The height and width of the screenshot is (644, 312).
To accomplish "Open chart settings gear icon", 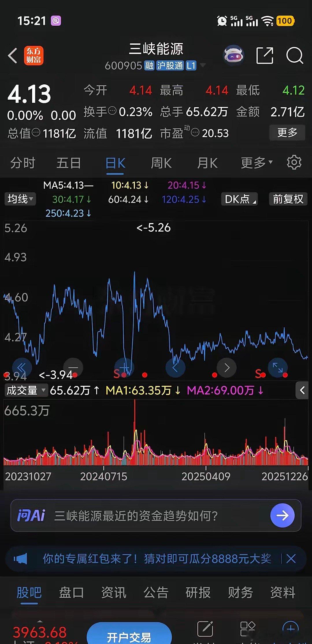I will (294, 162).
